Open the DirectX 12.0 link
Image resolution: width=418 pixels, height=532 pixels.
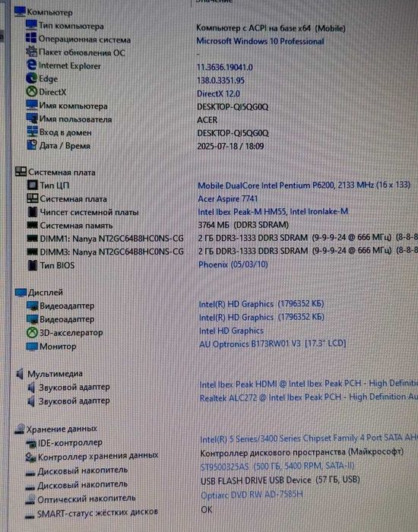pyautogui.click(x=218, y=93)
